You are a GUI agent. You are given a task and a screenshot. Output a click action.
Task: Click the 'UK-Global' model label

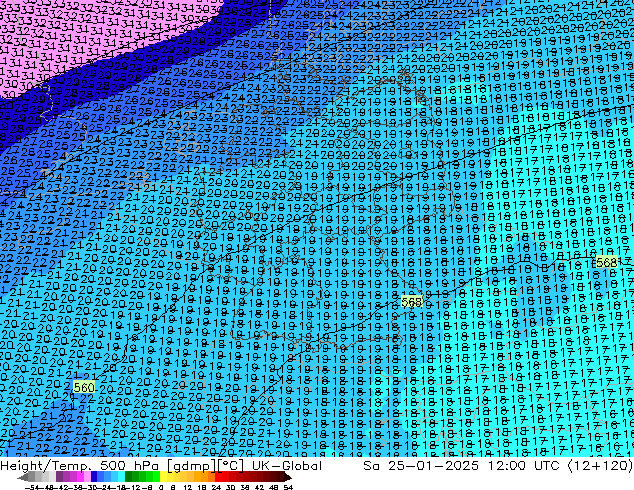click(x=287, y=466)
